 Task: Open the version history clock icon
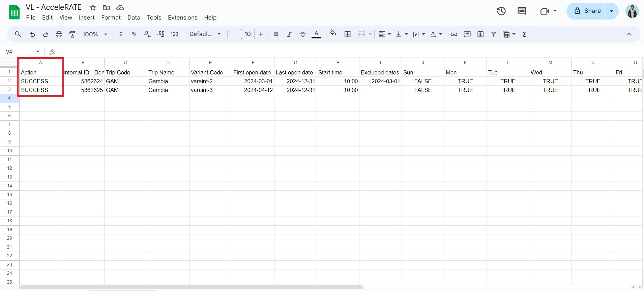tap(501, 11)
